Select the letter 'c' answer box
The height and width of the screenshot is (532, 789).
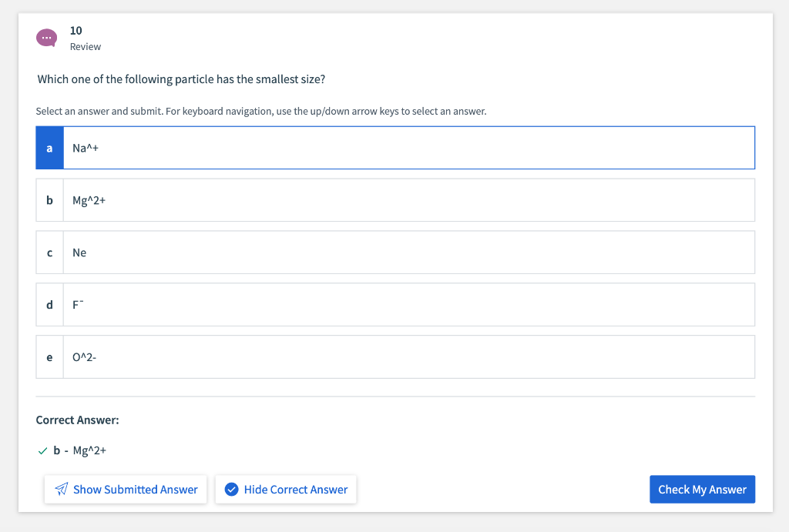[49, 253]
